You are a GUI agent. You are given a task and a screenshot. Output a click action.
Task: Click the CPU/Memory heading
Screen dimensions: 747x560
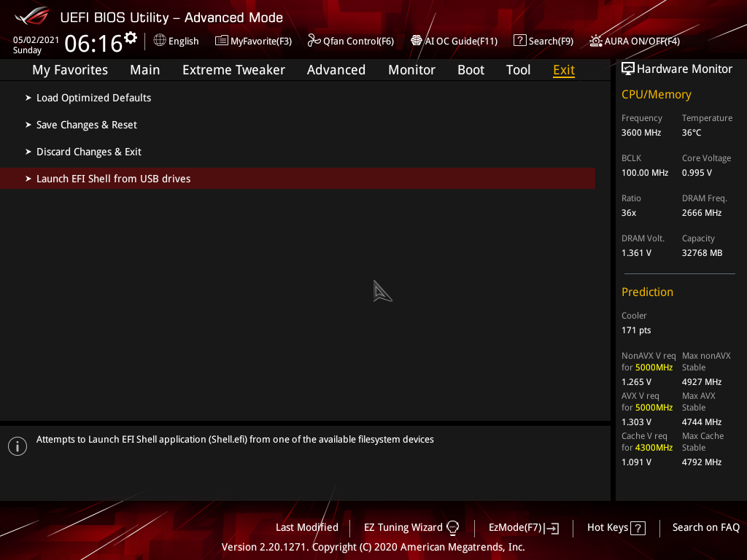pos(656,95)
